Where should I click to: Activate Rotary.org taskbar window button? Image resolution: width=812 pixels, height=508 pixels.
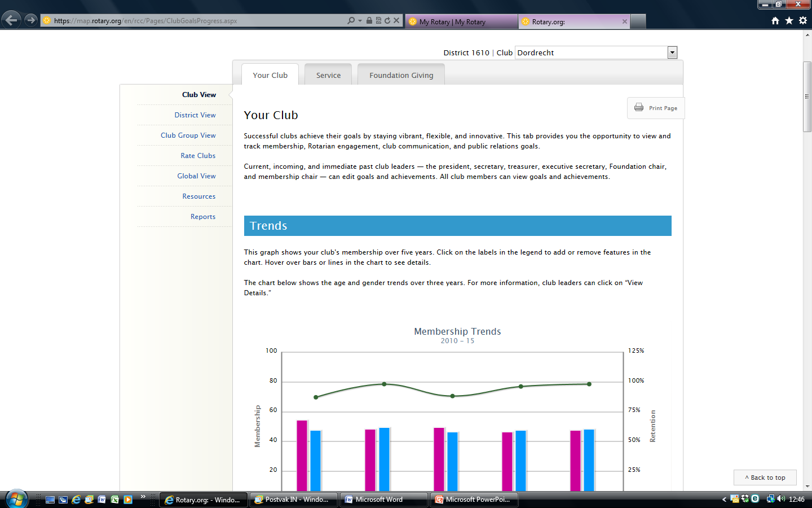tap(203, 500)
